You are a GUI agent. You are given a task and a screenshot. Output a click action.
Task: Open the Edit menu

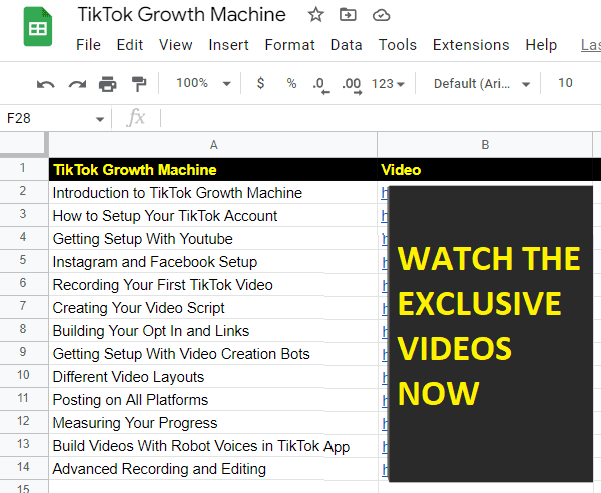click(130, 45)
